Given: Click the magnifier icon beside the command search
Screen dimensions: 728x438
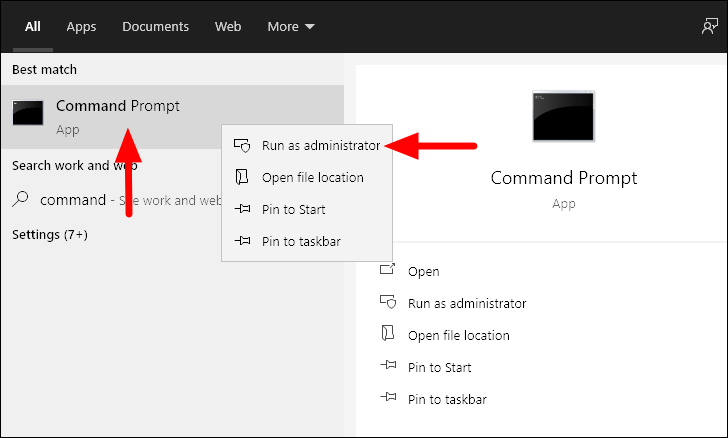Looking at the screenshot, I should (x=20, y=199).
